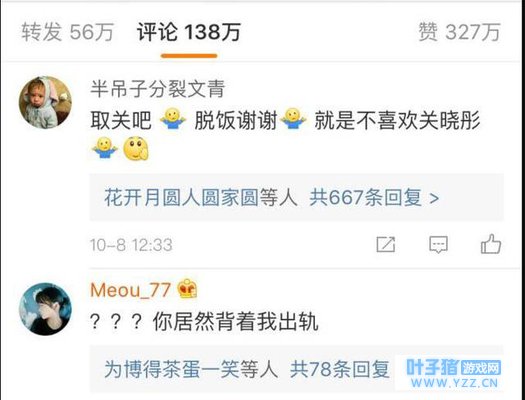525x400 pixels.
Task: Tap shrug emoji after 脱饭谢谢
Action: pos(293,119)
